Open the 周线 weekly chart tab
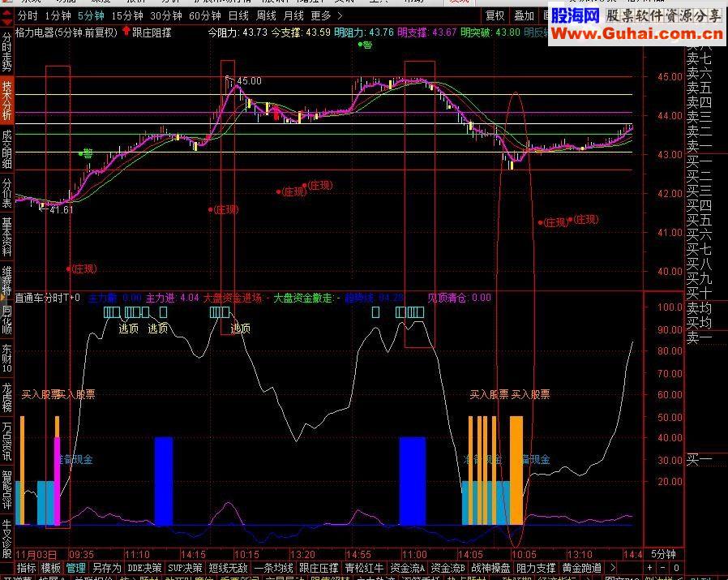Viewport: 728px width, 580px height. click(x=266, y=15)
